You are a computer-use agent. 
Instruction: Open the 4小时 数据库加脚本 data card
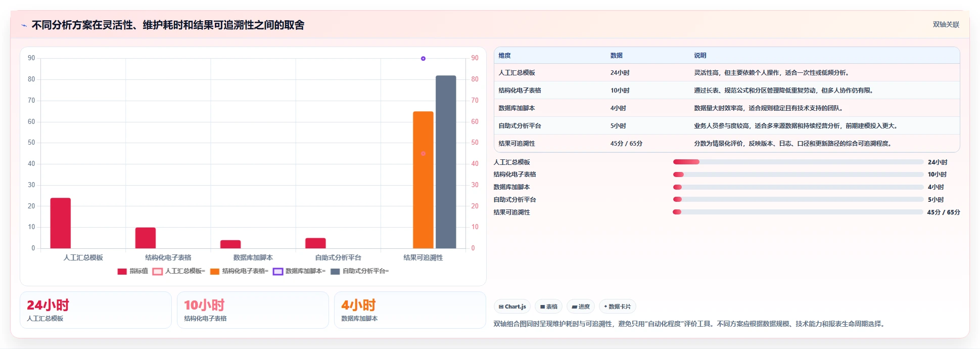410,310
